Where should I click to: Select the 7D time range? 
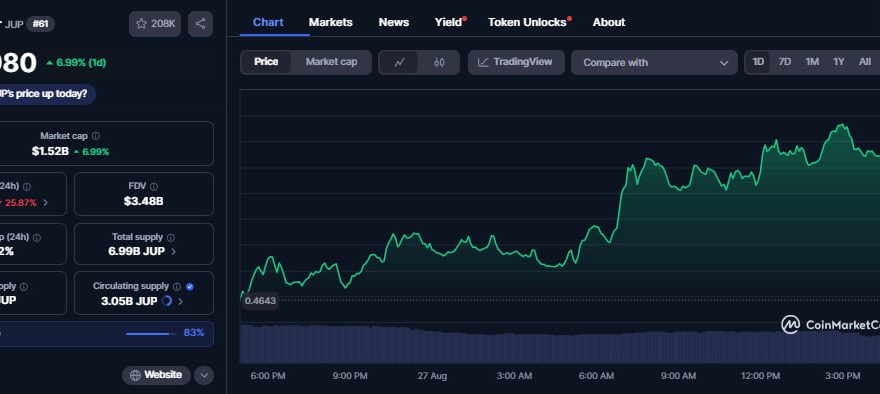pyautogui.click(x=785, y=62)
